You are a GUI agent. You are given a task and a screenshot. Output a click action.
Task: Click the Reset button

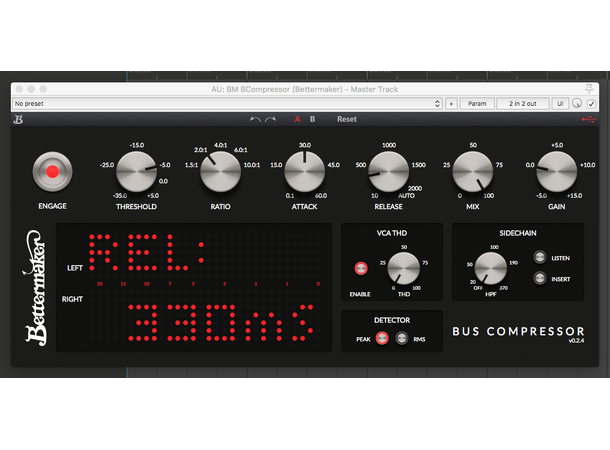(x=347, y=119)
